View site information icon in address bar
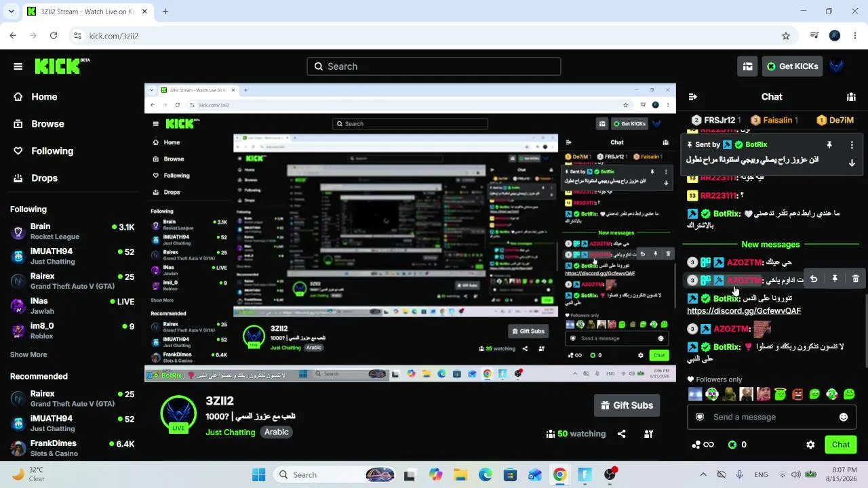This screenshot has width=868, height=488. coord(77,36)
